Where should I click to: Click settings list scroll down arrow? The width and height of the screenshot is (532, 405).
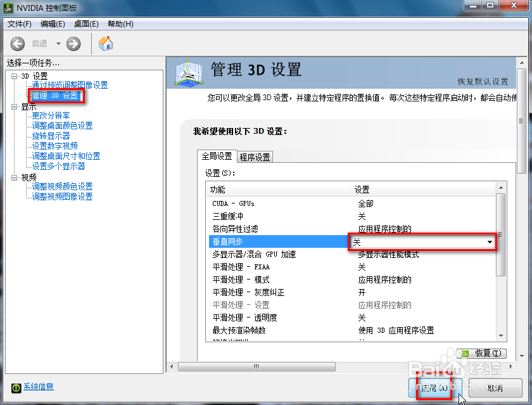point(501,336)
